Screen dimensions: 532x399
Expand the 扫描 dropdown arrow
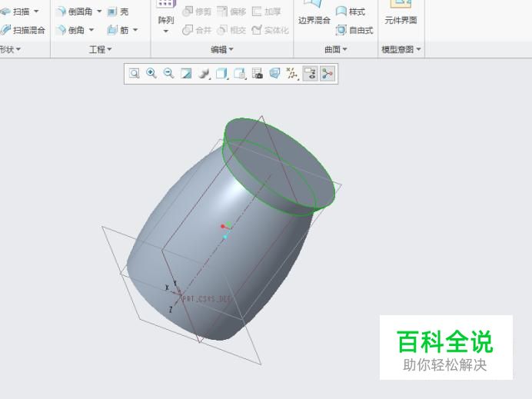36,12
